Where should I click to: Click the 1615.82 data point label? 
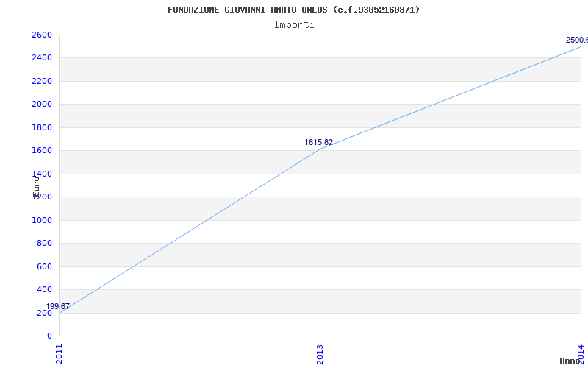coord(318,142)
